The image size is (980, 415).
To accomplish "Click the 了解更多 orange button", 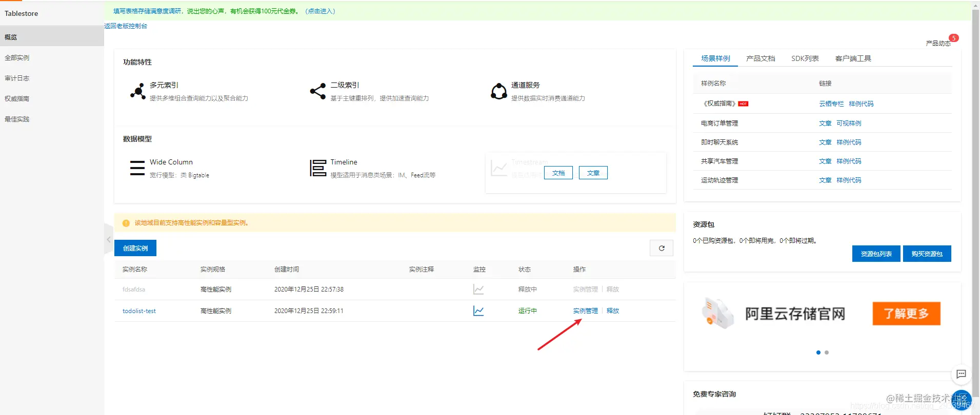I will (906, 314).
